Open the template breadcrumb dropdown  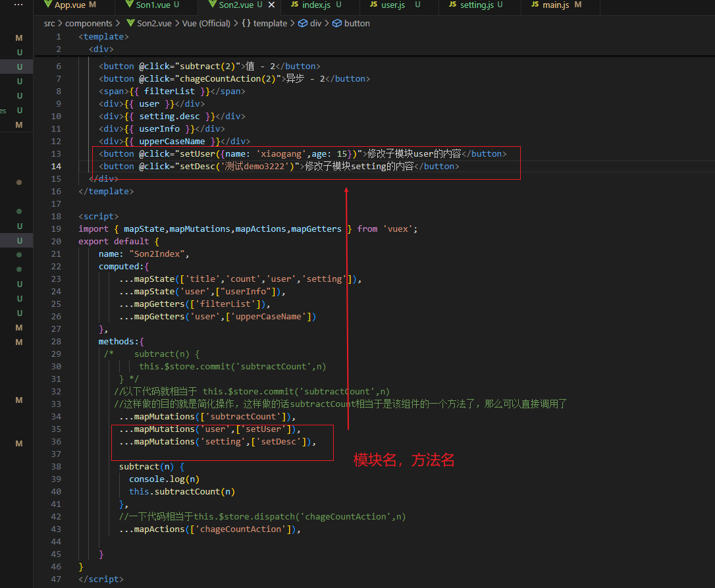(x=270, y=23)
